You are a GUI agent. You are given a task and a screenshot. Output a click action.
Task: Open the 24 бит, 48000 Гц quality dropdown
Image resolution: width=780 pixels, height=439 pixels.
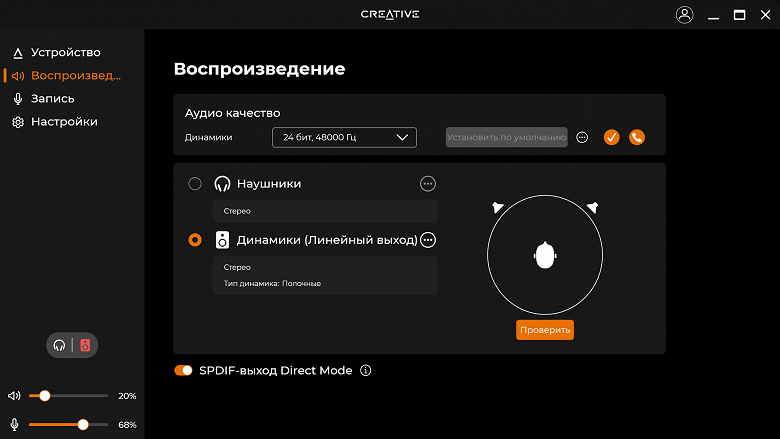[x=344, y=138]
